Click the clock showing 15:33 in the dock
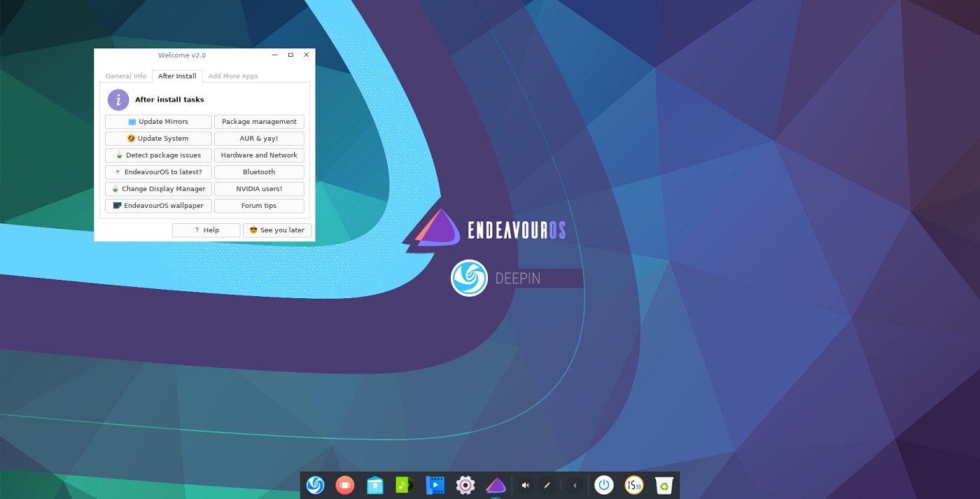Image resolution: width=980 pixels, height=499 pixels. pos(633,484)
